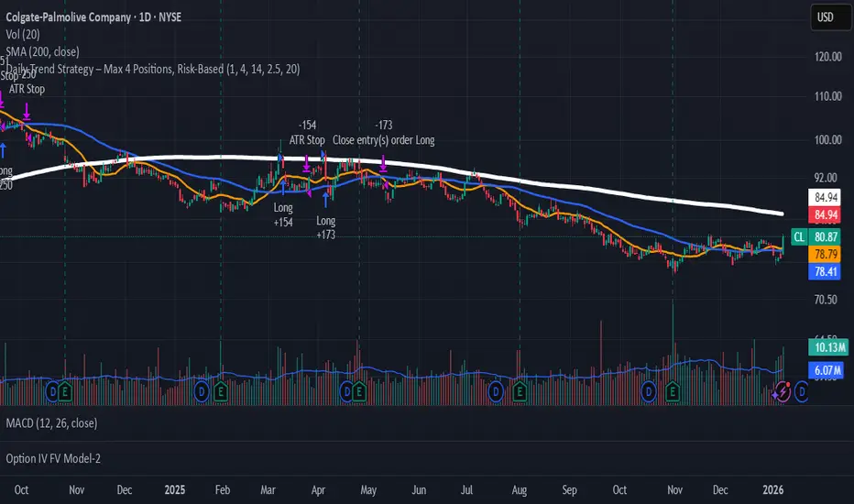This screenshot has width=854, height=504.
Task: Open the dividend marker in late January 2025
Action: [202, 391]
